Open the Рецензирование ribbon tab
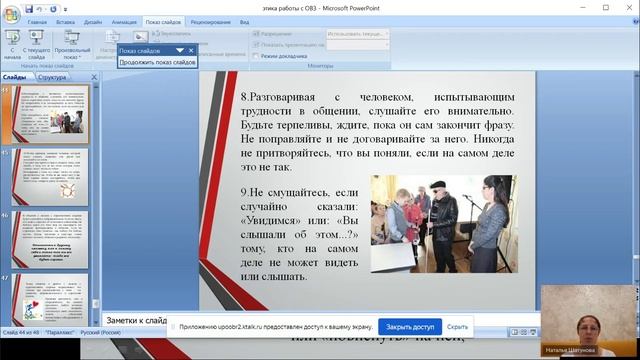 [x=211, y=22]
